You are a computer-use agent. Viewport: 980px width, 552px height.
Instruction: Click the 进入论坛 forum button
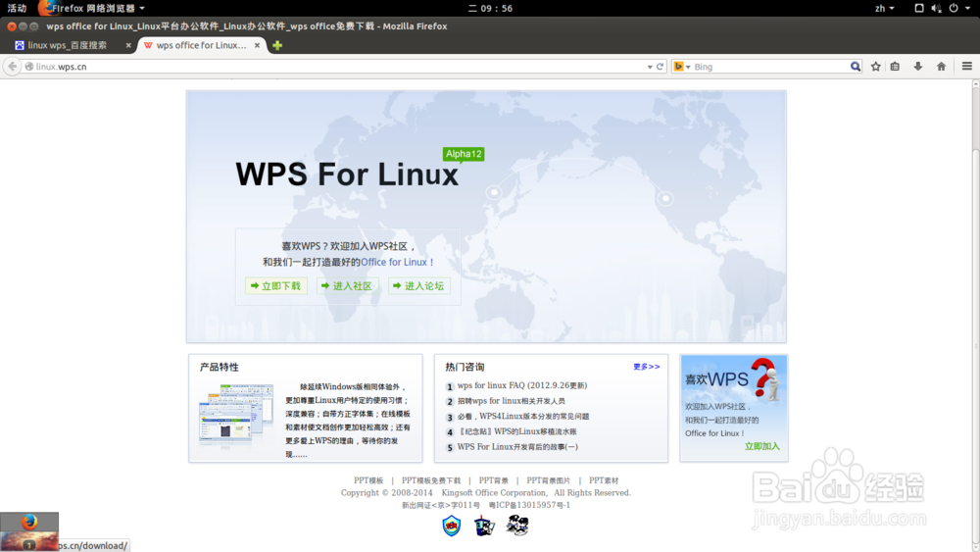[418, 285]
